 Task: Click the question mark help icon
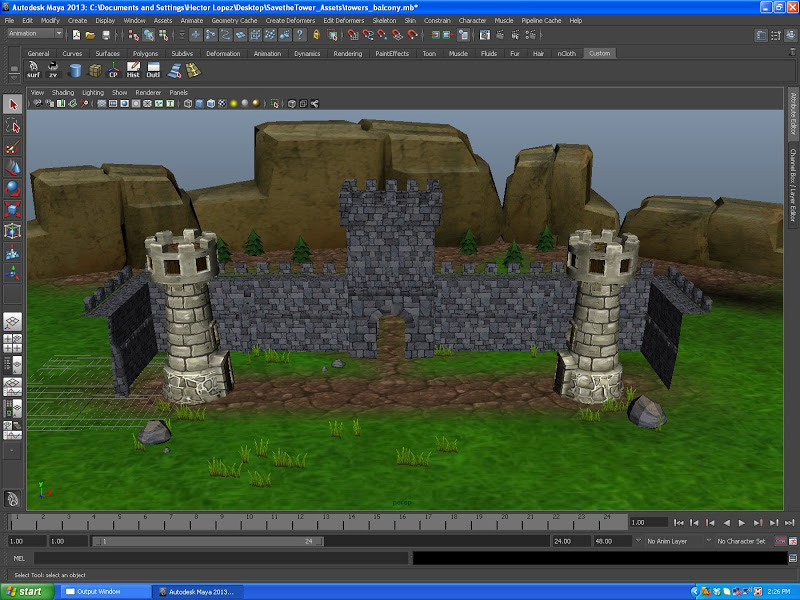click(300, 35)
